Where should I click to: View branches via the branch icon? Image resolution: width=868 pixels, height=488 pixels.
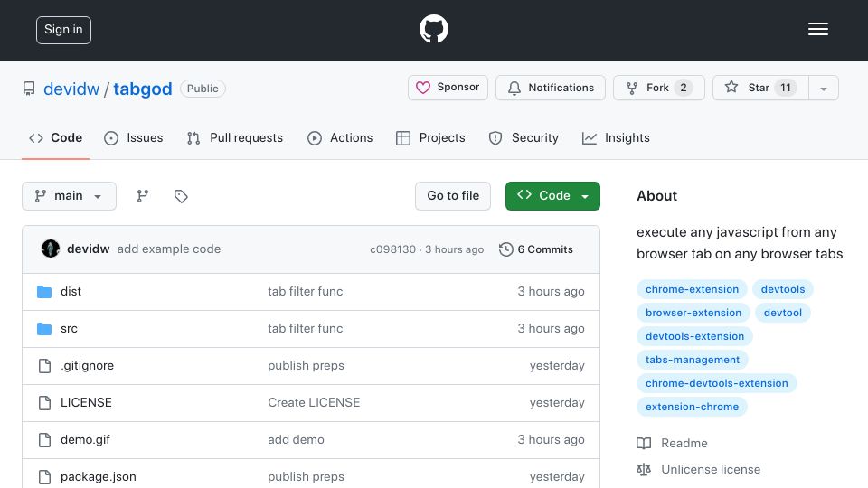pos(143,196)
